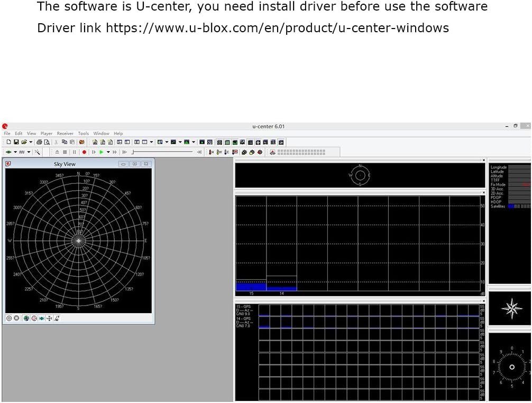Image resolution: width=532 pixels, height=403 pixels.
Task: Click the autobauding magic wand icon
Action: [x=38, y=152]
